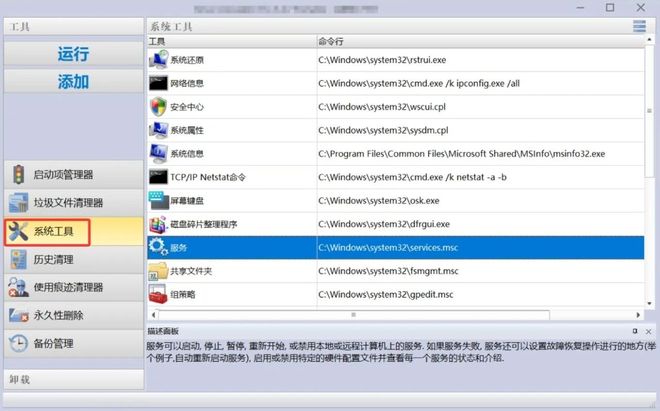
Task: Expand the 卸载 section header
Action: pos(73,379)
